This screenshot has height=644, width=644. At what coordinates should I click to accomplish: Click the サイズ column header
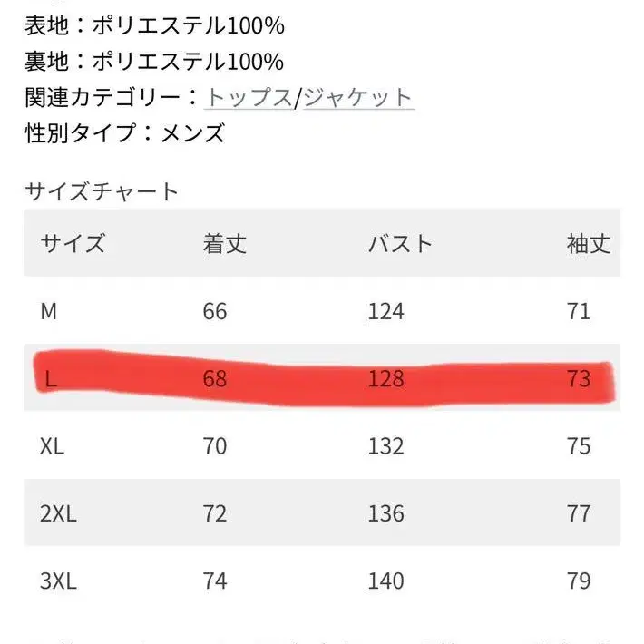tap(73, 243)
